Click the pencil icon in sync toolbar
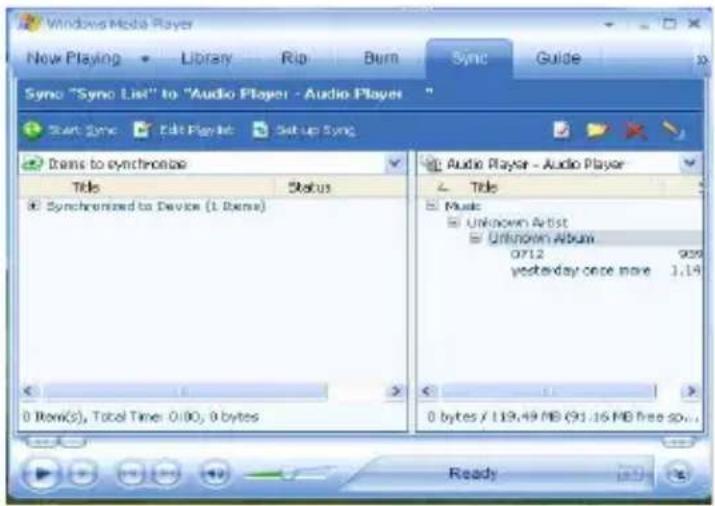Viewport: 715px width, 506px height. pos(673,131)
